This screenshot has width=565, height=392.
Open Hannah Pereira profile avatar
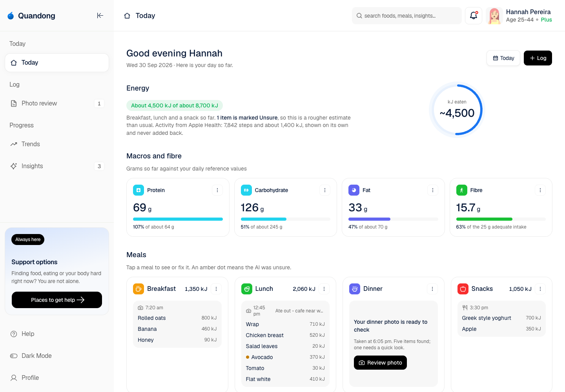tap(494, 16)
